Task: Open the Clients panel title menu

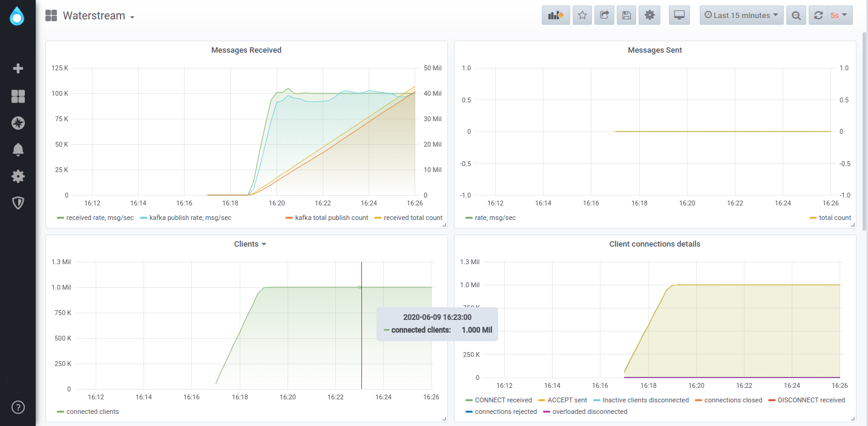Action: [x=250, y=244]
